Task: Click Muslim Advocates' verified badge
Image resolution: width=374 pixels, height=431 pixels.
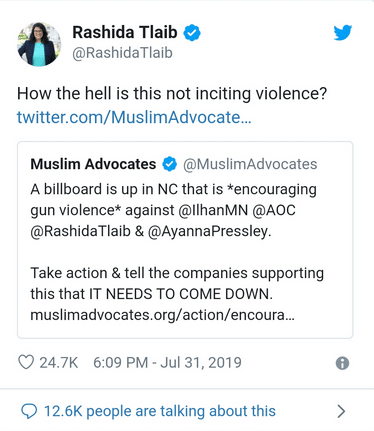Action: coord(170,164)
